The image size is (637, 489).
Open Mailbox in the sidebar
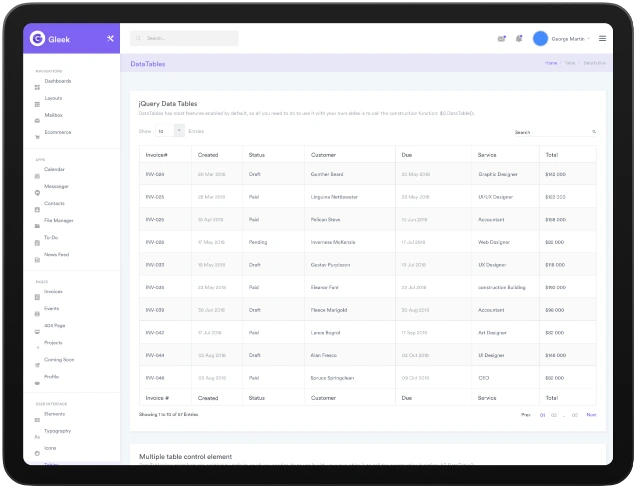pyautogui.click(x=53, y=115)
